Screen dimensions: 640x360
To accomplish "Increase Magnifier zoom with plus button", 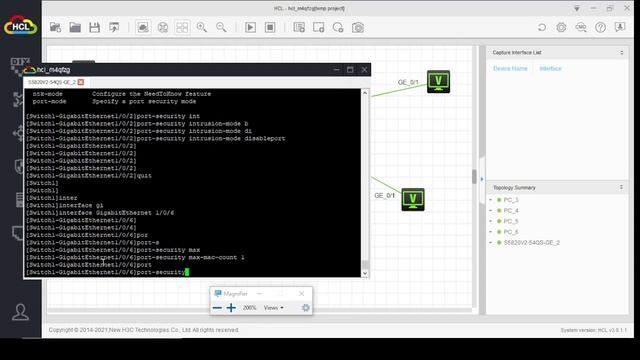I will tap(231, 308).
